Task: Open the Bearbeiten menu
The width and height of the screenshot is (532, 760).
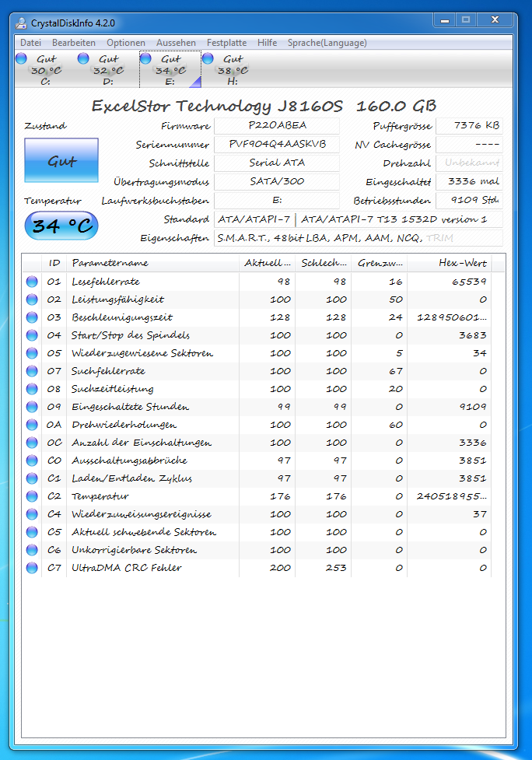Action: [74, 43]
